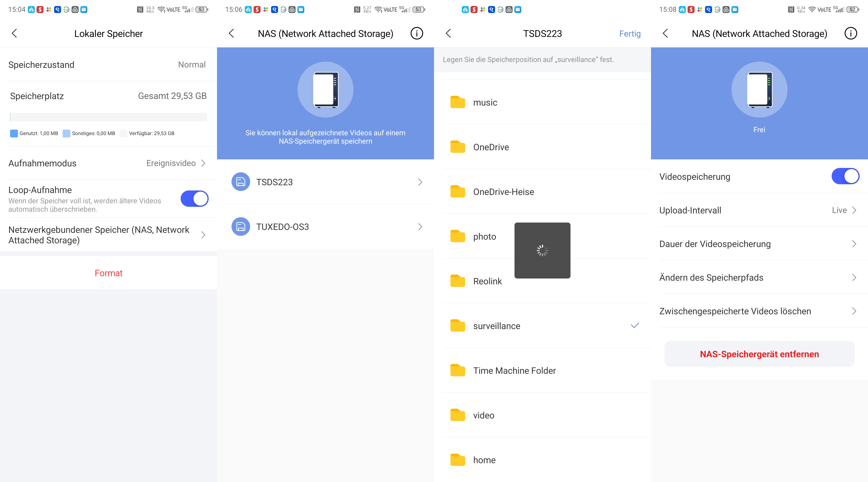Screen dimensions: 868x482
Task: Tap the Time Machine Folder icon
Action: tap(458, 370)
